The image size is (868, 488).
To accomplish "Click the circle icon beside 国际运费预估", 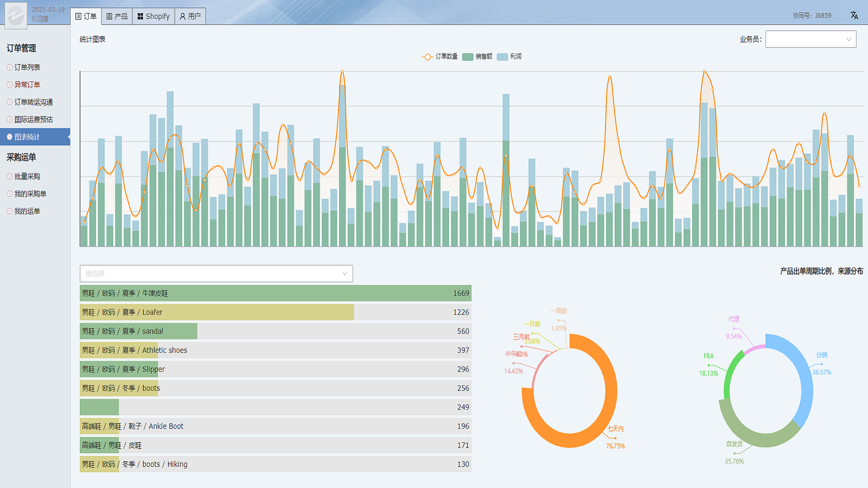I will pyautogui.click(x=10, y=119).
